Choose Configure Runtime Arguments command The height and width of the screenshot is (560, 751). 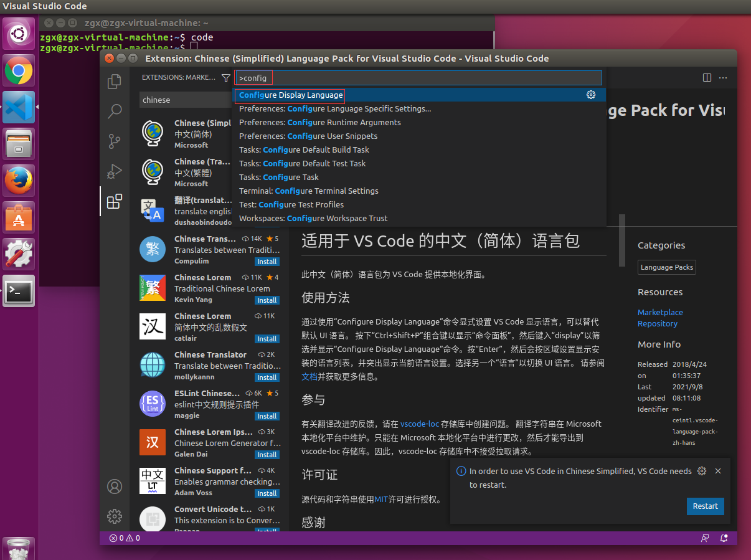(x=419, y=122)
